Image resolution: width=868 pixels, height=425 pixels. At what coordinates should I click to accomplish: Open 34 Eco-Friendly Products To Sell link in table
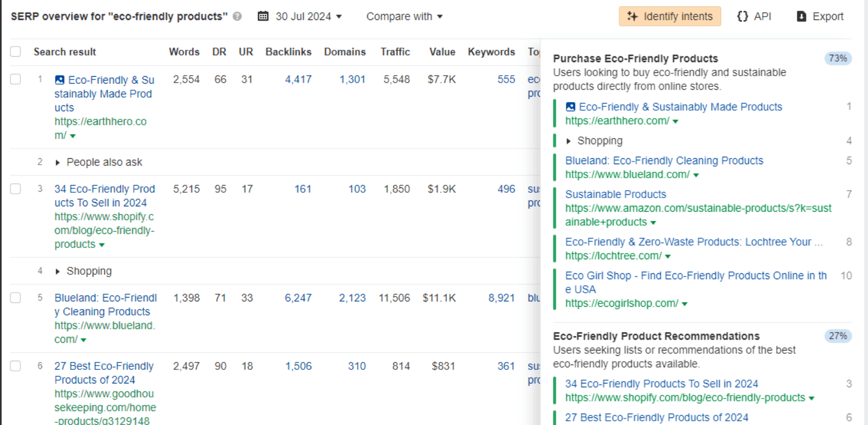[105, 195]
